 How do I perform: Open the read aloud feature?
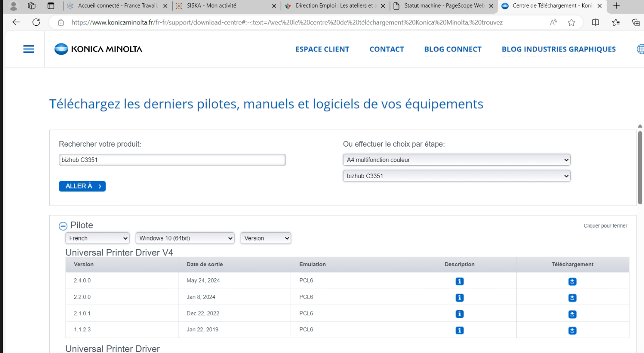[x=553, y=22]
